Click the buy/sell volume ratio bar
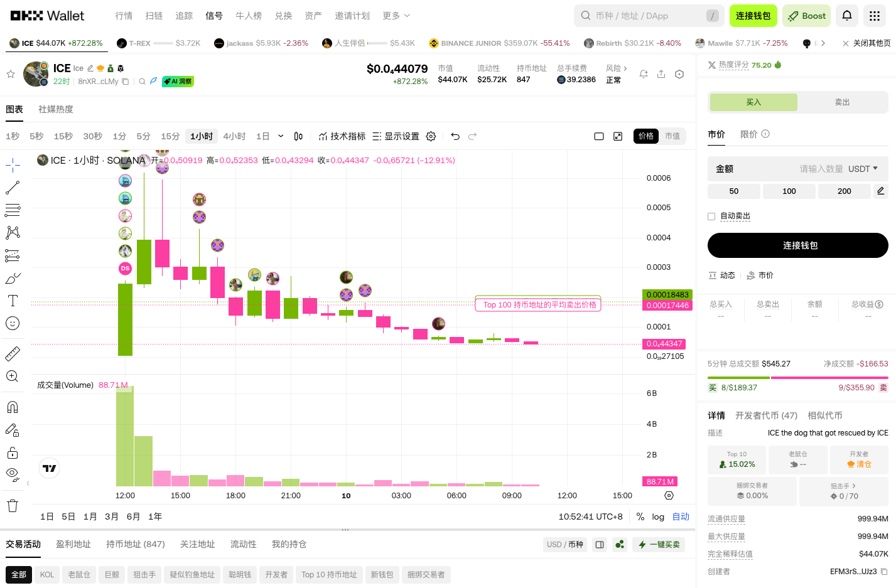This screenshot has width=896, height=588. (797, 377)
